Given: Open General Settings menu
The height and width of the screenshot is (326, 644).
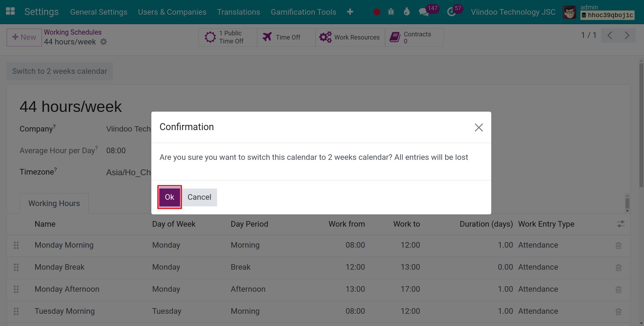Looking at the screenshot, I should point(99,12).
